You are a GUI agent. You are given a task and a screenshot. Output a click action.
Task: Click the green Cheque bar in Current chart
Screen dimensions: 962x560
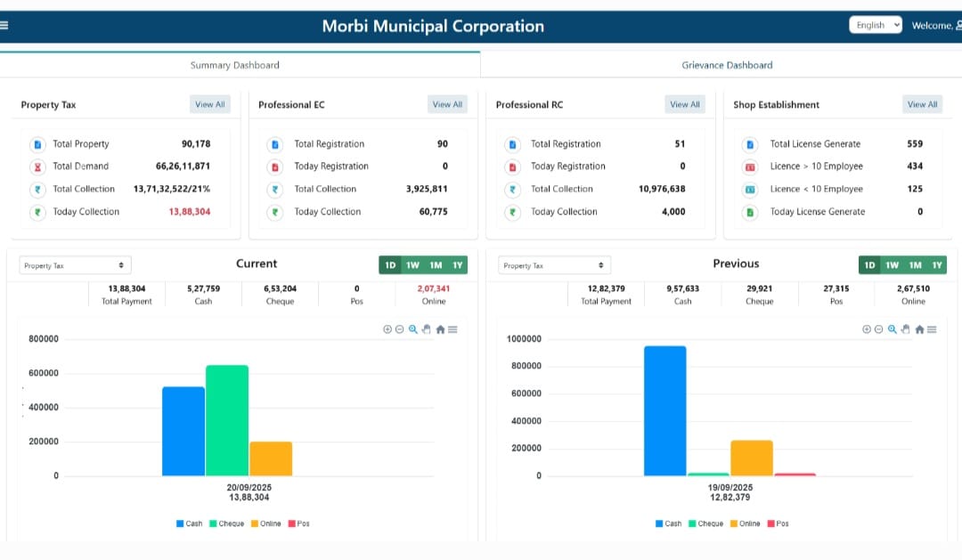(227, 420)
